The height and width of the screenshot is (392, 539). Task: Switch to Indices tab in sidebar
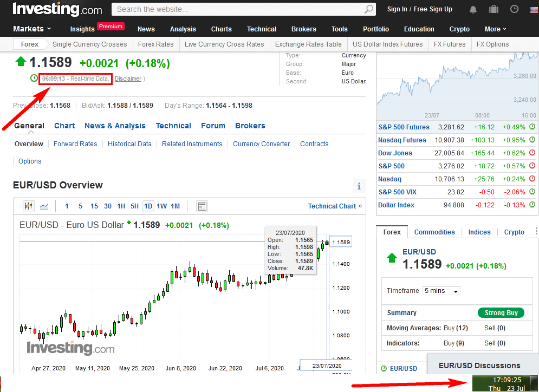[479, 232]
